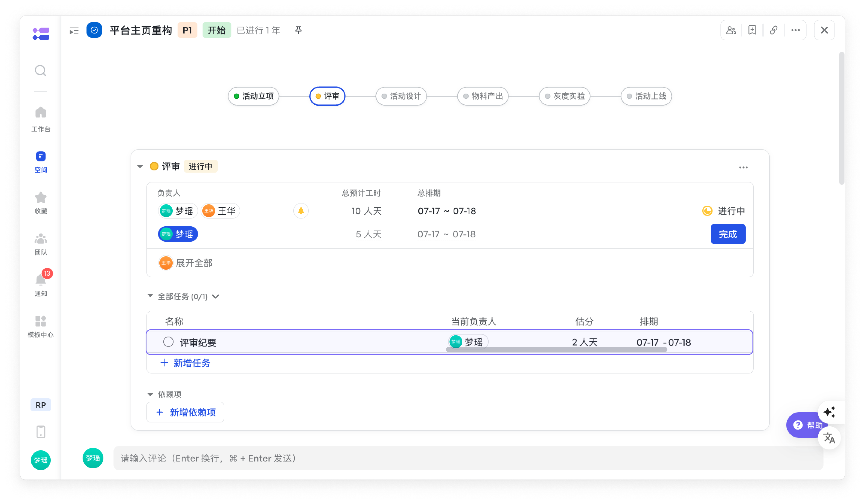This screenshot has height=504, width=865.
Task: Toggle the sidebar collapse icon in header
Action: (74, 30)
